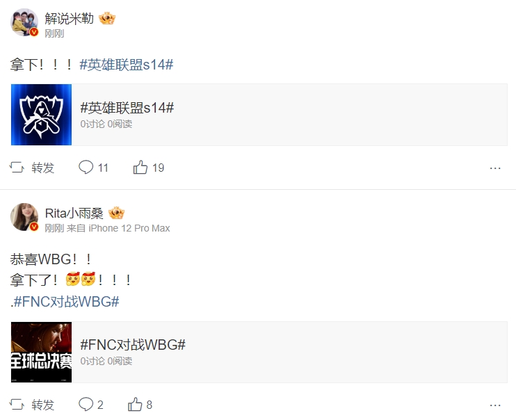The height and width of the screenshot is (420, 516).
Task: Open comments on Rita小雨桑's post
Action: [x=86, y=404]
